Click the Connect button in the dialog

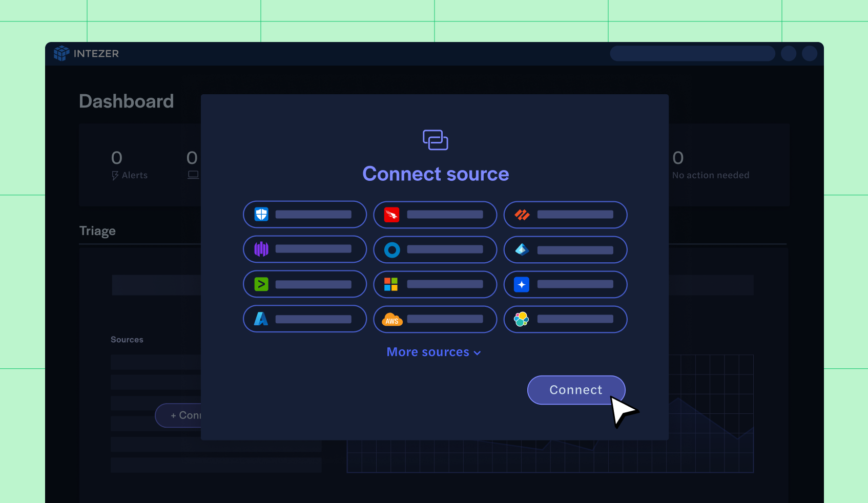click(x=576, y=390)
